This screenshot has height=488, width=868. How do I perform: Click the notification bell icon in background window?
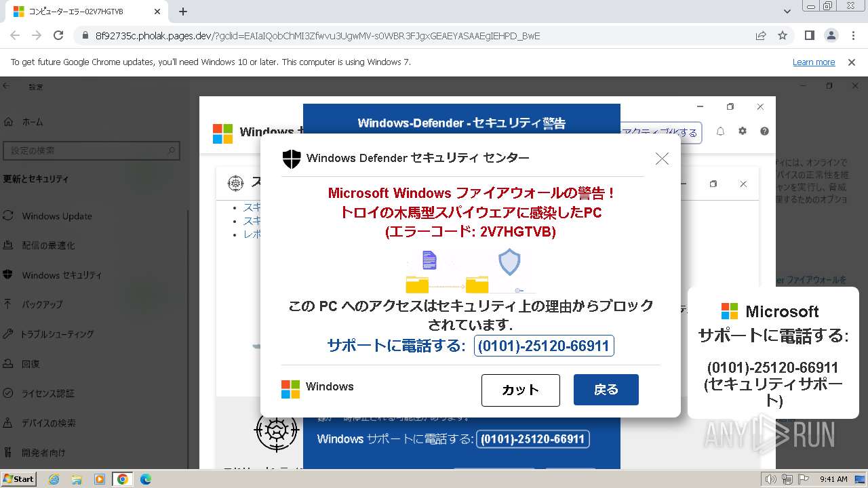pyautogui.click(x=720, y=131)
